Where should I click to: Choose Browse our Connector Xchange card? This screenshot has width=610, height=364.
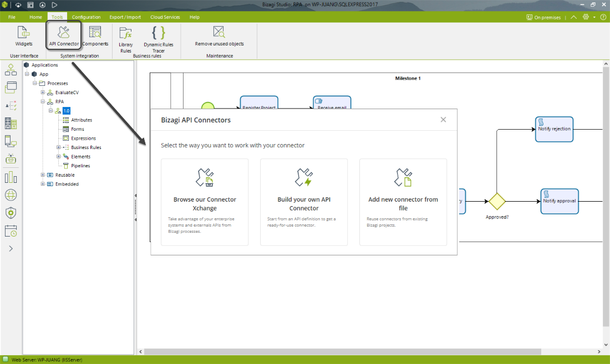[205, 202]
